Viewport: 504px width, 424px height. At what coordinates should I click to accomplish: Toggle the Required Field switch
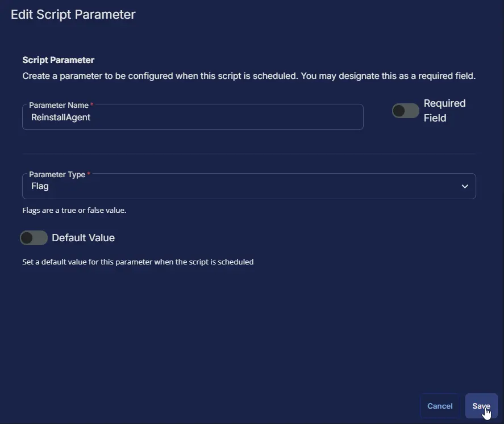click(405, 111)
